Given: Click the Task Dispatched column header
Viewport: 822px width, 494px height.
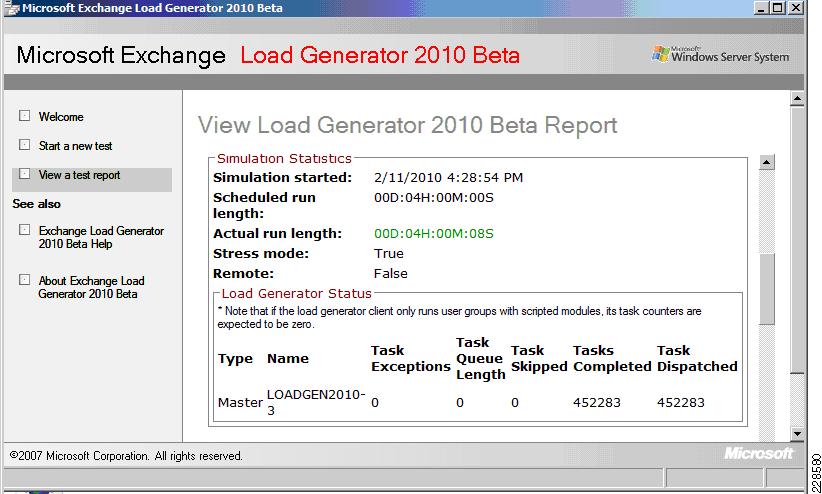Looking at the screenshot, I should pos(697,359).
